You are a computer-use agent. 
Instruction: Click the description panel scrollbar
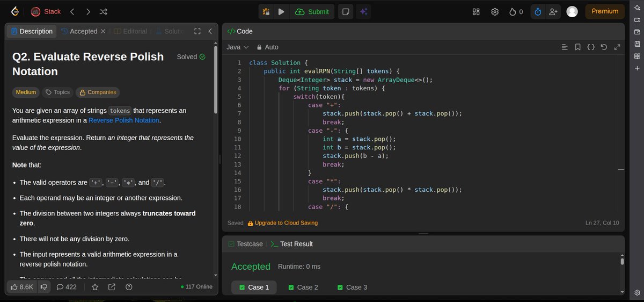pyautogui.click(x=216, y=80)
